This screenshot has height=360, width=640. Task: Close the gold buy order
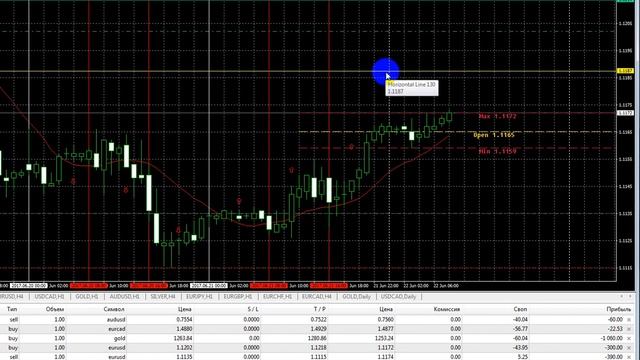pos(629,338)
